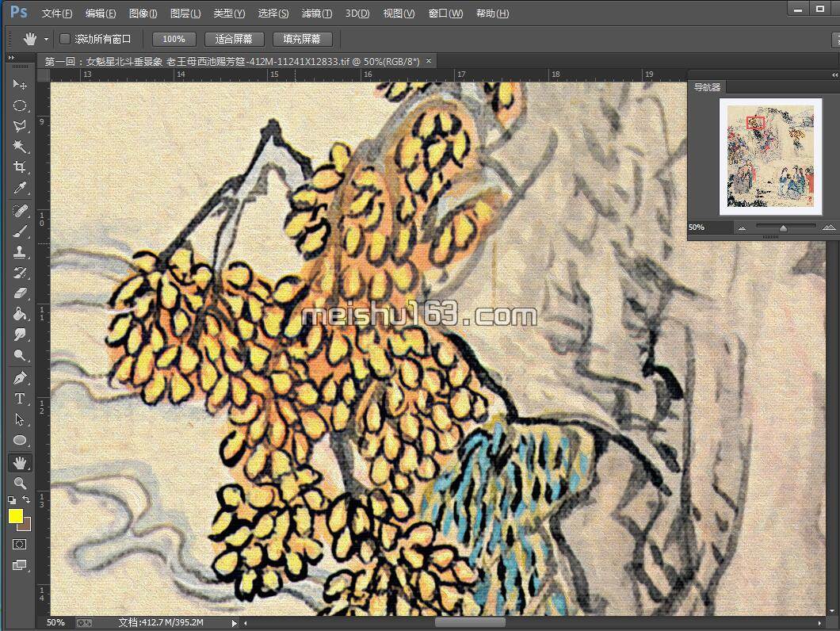Click the brown background color swatch

coord(26,526)
